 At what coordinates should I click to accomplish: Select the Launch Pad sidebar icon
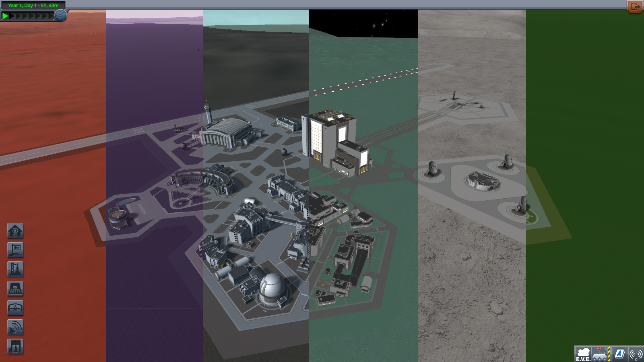[15, 269]
